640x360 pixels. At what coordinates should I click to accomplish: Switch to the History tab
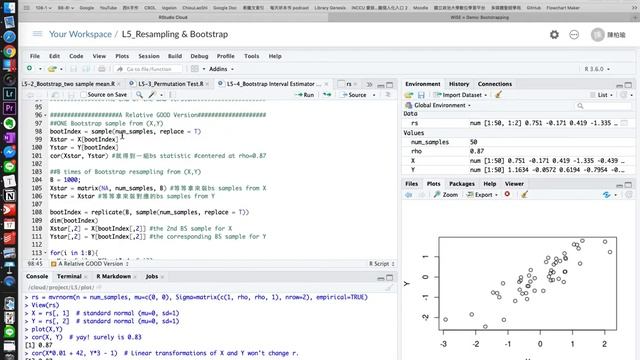click(459, 84)
